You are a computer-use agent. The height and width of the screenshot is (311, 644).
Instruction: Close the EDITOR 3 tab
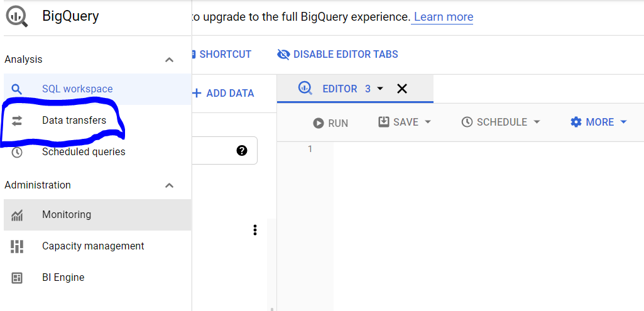[401, 89]
